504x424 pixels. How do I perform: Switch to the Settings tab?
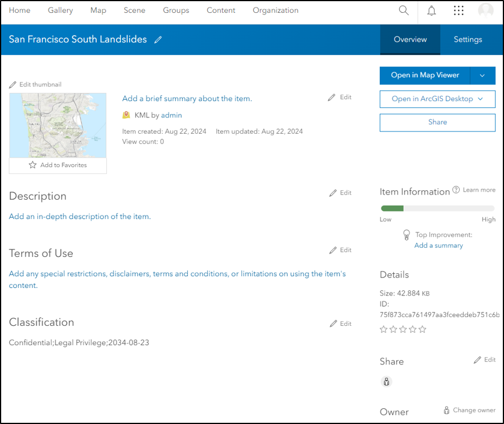pos(467,40)
